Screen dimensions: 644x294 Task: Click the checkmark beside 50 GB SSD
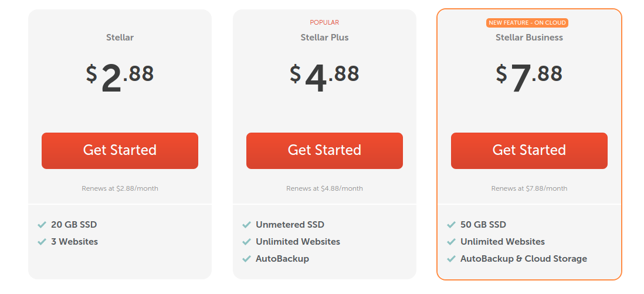[x=451, y=225]
